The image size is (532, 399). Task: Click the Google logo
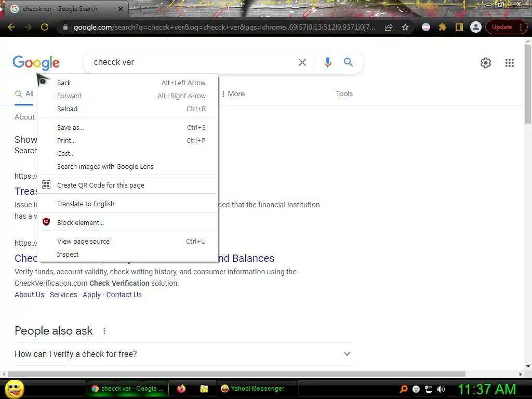[36, 63]
